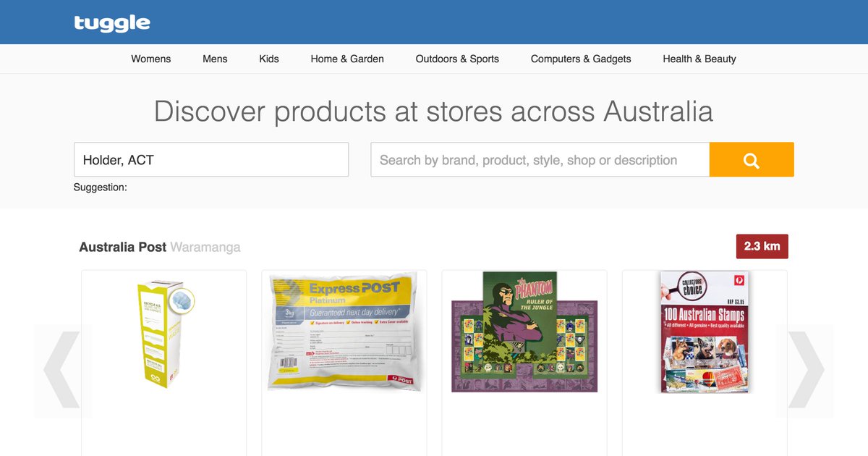868x456 pixels.
Task: Open the Phantom stamp pack product
Action: click(x=524, y=332)
